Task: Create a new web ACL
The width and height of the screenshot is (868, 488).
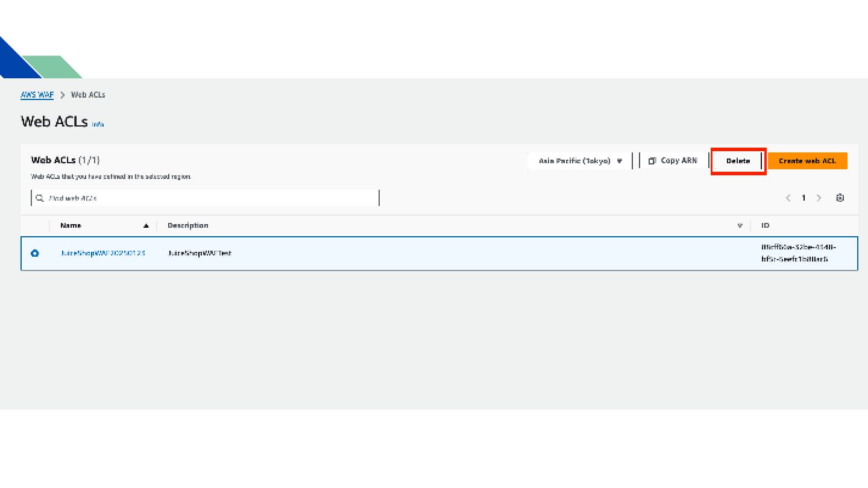Action: pyautogui.click(x=807, y=161)
